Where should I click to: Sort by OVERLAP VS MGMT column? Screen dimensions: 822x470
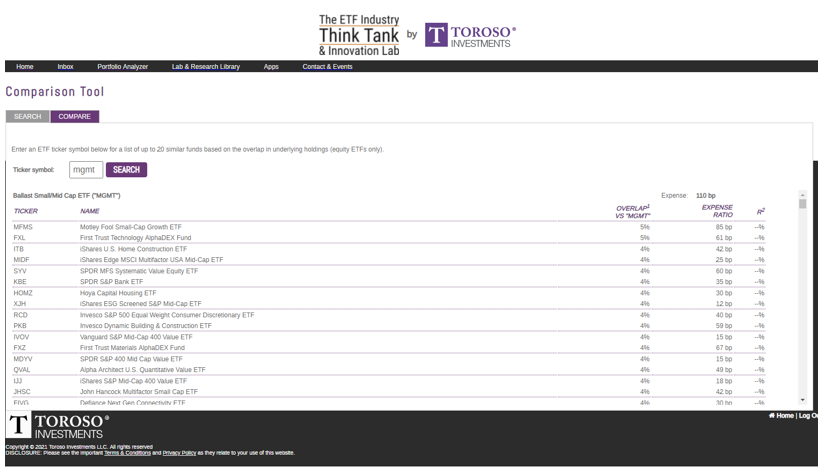click(x=633, y=212)
